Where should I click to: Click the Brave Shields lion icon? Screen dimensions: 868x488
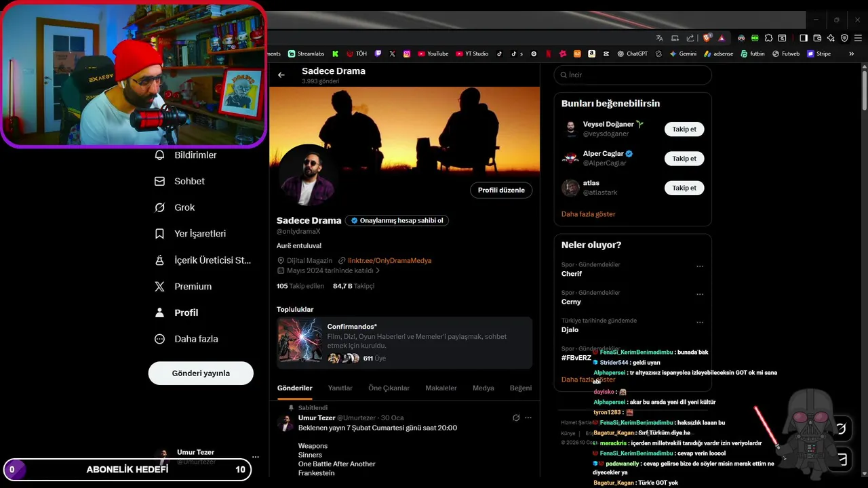click(x=707, y=38)
